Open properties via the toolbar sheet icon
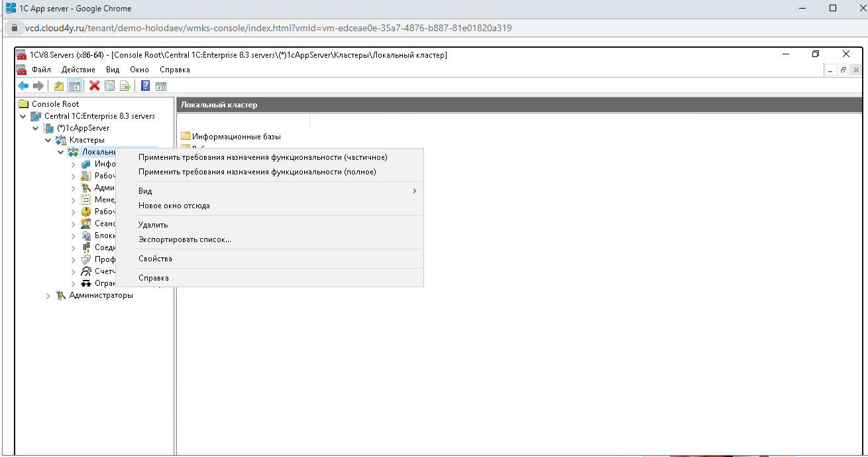This screenshot has width=868, height=457. (110, 86)
